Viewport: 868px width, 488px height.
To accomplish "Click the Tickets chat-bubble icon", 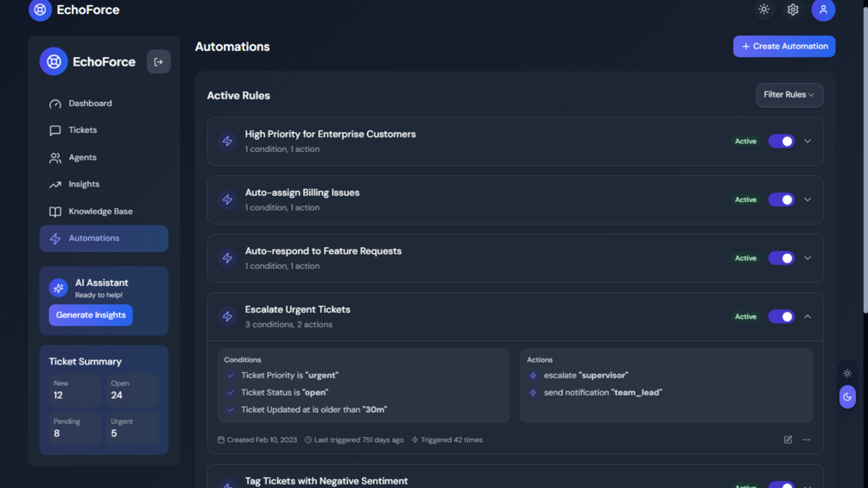I will point(54,130).
